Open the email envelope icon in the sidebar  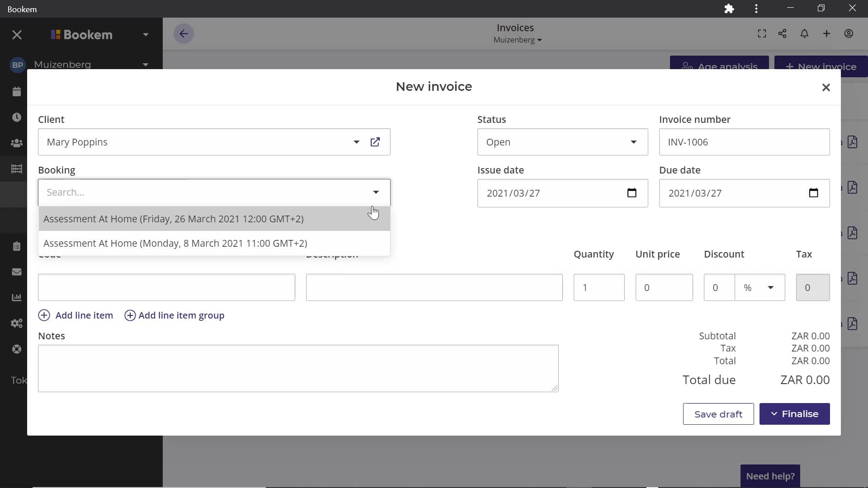coord(17,272)
